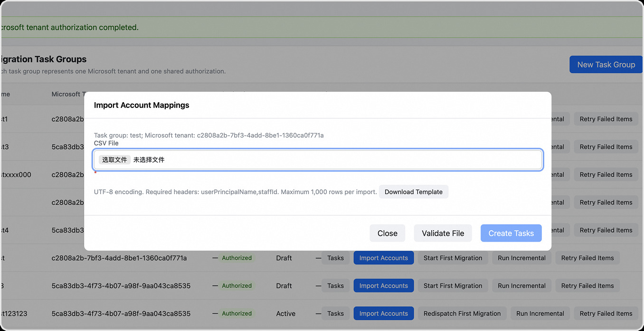Click Draft status in the 5ca83db3 row

(x=284, y=286)
